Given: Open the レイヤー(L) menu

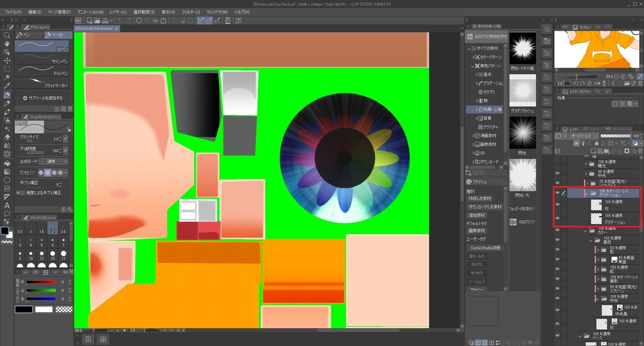Looking at the screenshot, I should 118,11.
